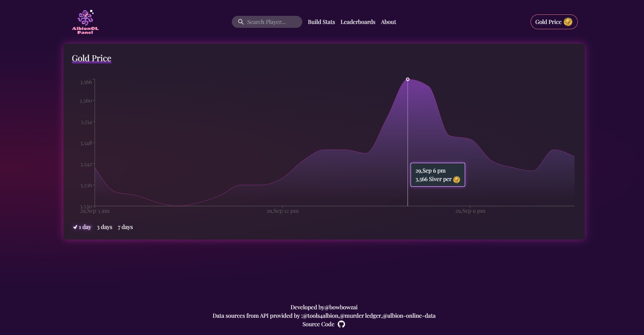This screenshot has height=335, width=644.
Task: Open the About page
Action: tap(388, 21)
